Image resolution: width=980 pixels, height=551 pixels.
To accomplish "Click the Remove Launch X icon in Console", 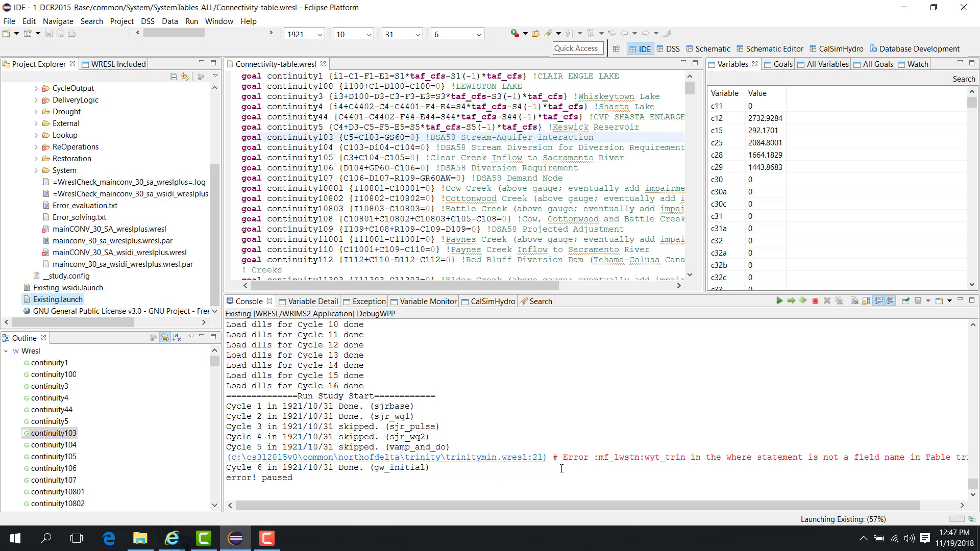I will point(827,301).
